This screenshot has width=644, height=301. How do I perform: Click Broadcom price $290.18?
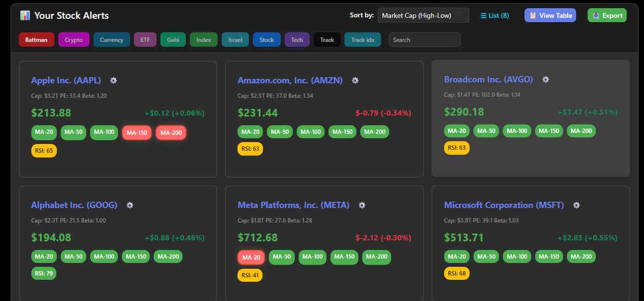464,112
